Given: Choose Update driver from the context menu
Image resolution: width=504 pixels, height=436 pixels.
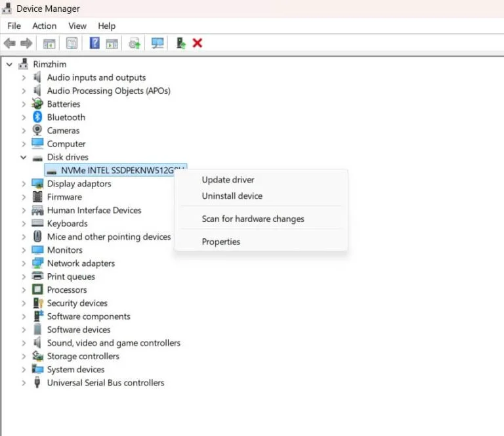Looking at the screenshot, I should (x=228, y=180).
